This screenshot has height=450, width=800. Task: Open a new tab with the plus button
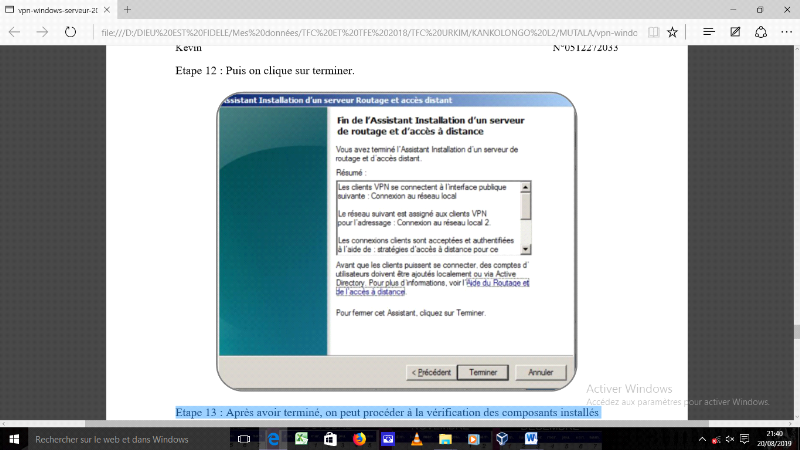pos(128,10)
